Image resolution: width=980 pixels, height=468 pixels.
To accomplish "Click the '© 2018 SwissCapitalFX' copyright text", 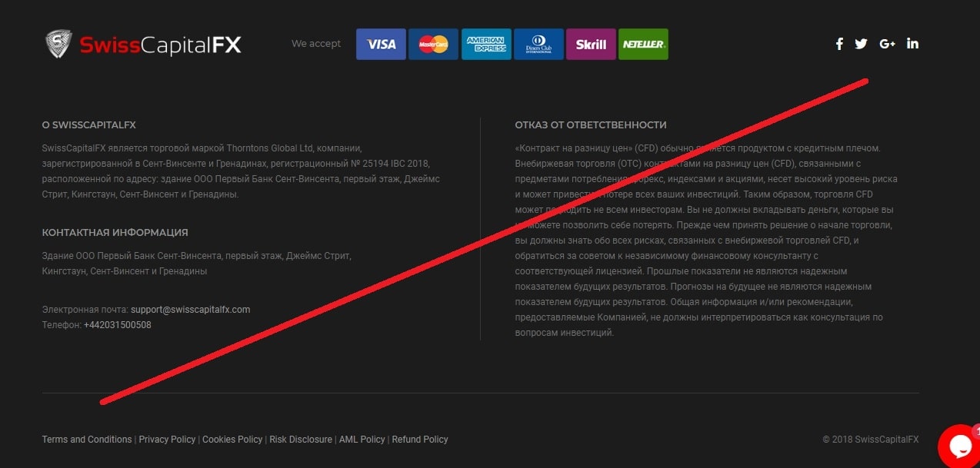I will tap(871, 440).
